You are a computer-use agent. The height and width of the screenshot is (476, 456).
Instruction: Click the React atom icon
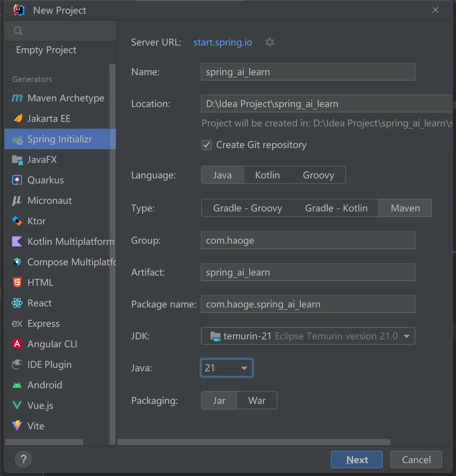[17, 303]
